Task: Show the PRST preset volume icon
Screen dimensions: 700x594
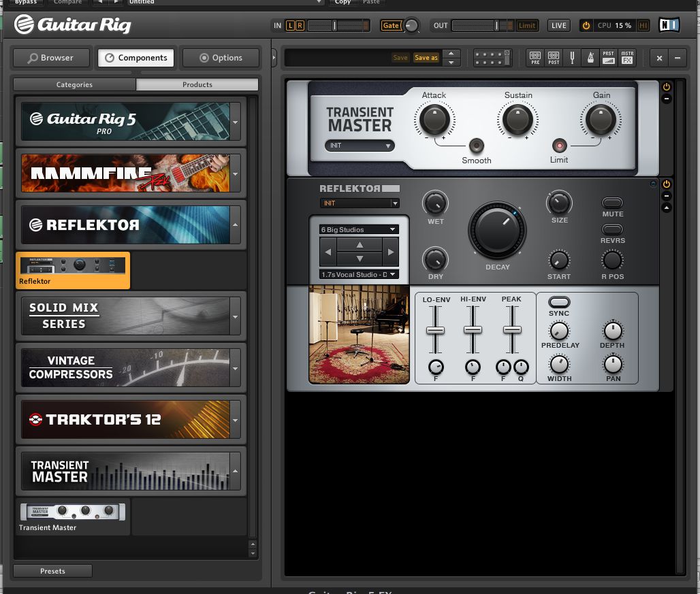Action: 609,58
